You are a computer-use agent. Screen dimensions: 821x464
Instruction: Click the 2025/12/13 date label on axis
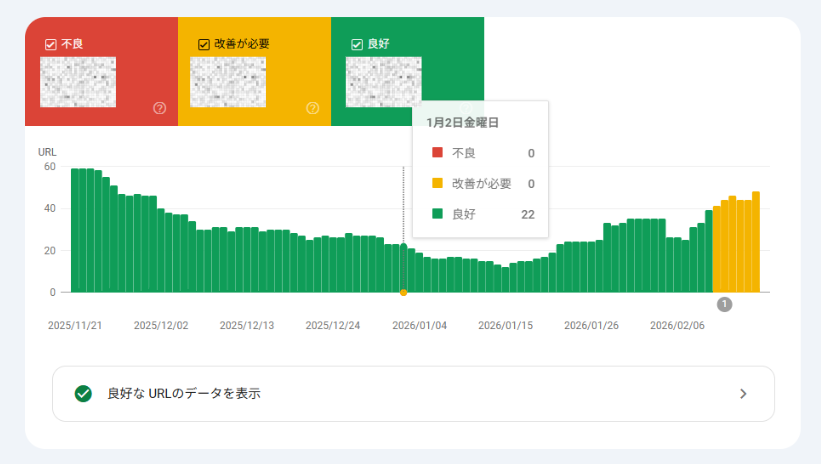click(x=246, y=325)
